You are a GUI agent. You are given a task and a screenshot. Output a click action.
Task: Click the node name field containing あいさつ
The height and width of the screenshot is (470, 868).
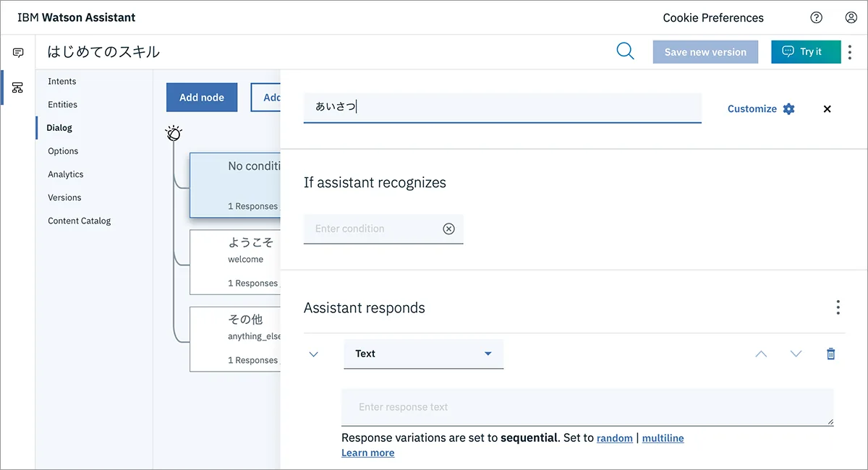pyautogui.click(x=503, y=108)
